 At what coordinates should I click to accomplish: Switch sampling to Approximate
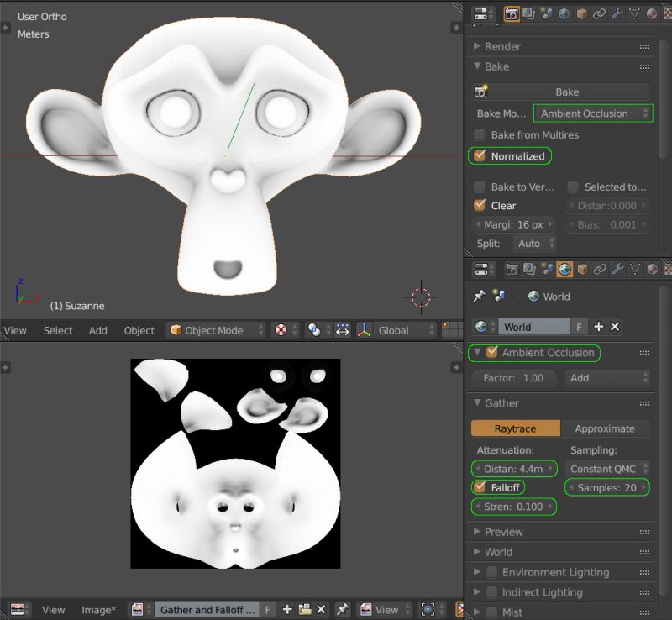click(606, 428)
